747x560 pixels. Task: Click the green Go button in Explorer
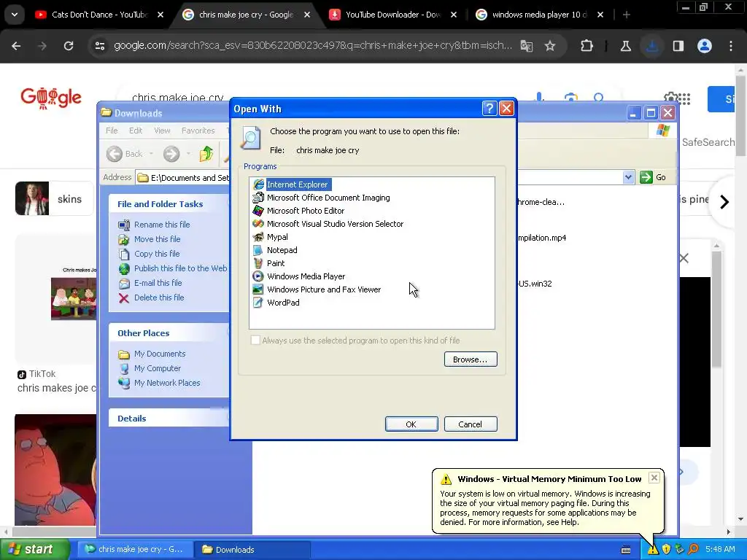[x=653, y=177]
